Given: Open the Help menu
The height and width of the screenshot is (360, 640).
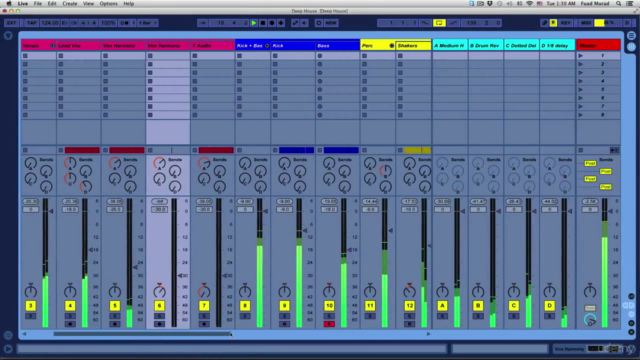Looking at the screenshot, I should click(x=129, y=4).
